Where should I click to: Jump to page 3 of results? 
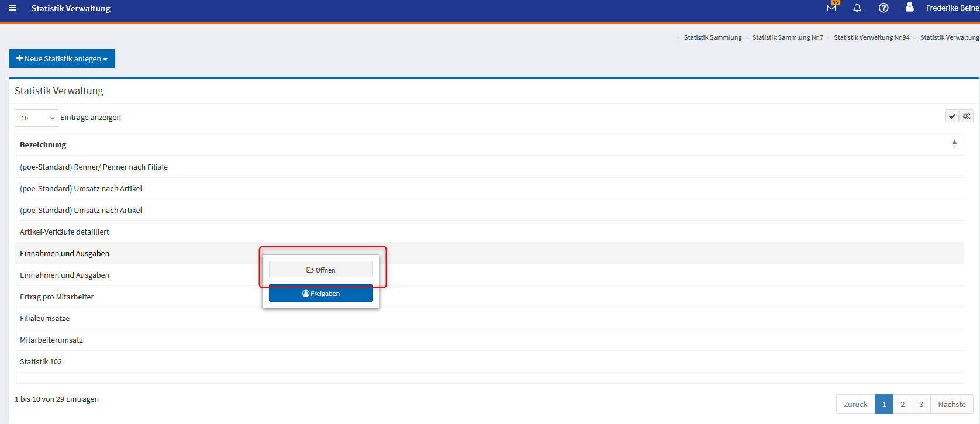click(921, 404)
